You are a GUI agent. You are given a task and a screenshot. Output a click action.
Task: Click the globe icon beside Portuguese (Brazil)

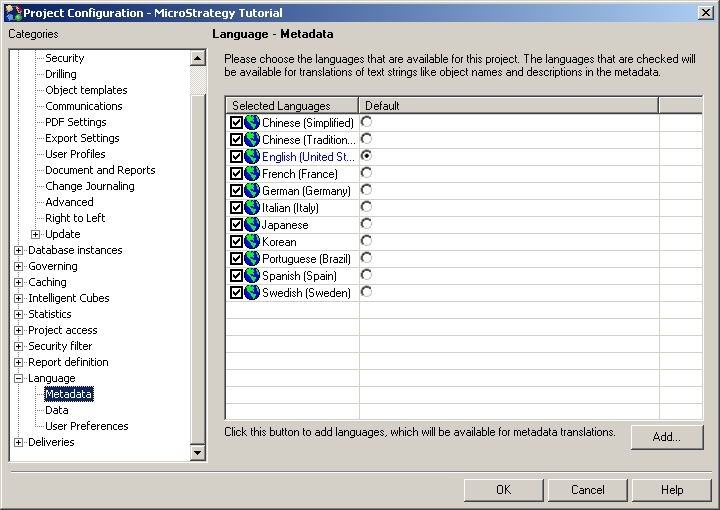(252, 258)
